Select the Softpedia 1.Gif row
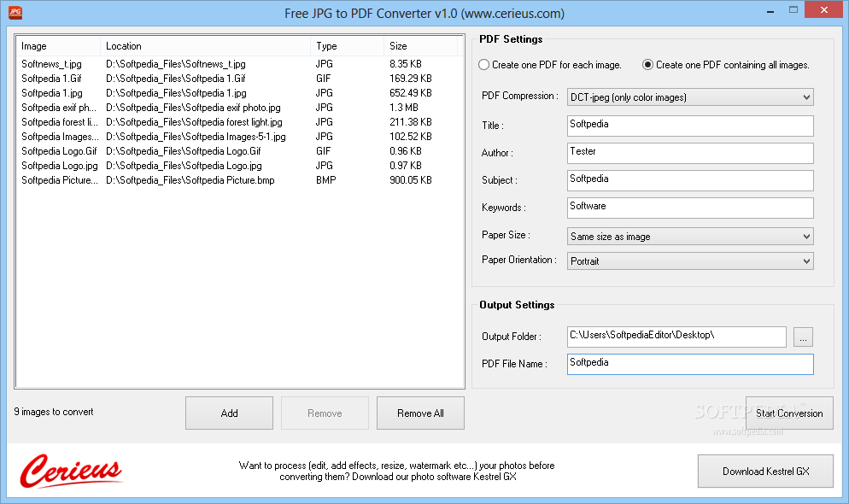849x504 pixels. (x=238, y=79)
